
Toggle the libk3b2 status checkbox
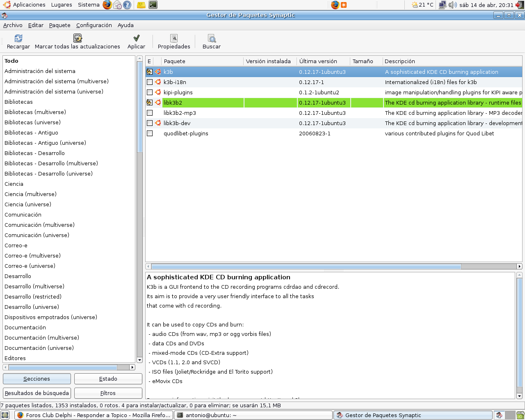point(150,103)
